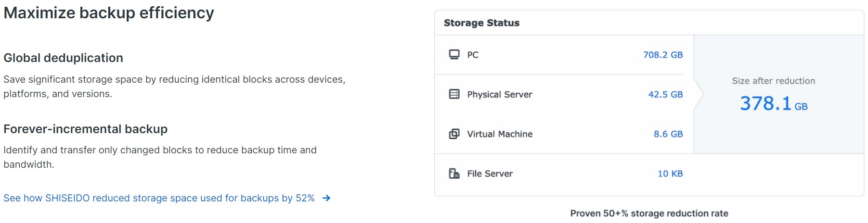Click the Physical Server icon
Screen dimensions: 868x223
coord(454,94)
